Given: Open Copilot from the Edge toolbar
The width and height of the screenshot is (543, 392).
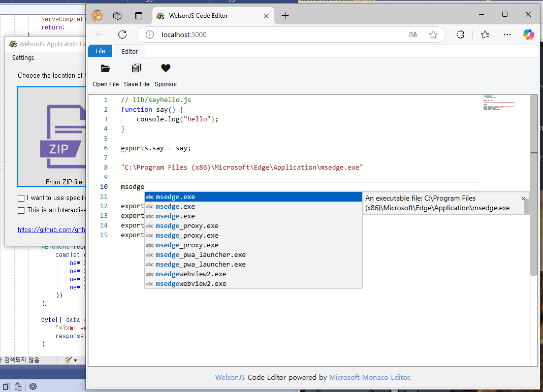Looking at the screenshot, I should pyautogui.click(x=528, y=35).
